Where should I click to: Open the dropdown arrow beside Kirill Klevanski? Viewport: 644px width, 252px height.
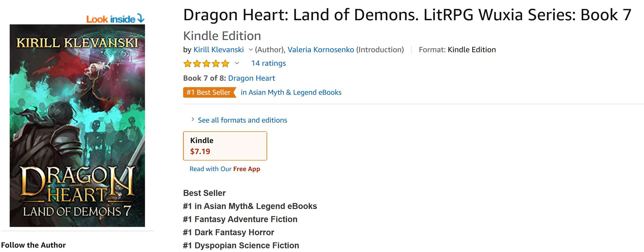tap(251, 50)
